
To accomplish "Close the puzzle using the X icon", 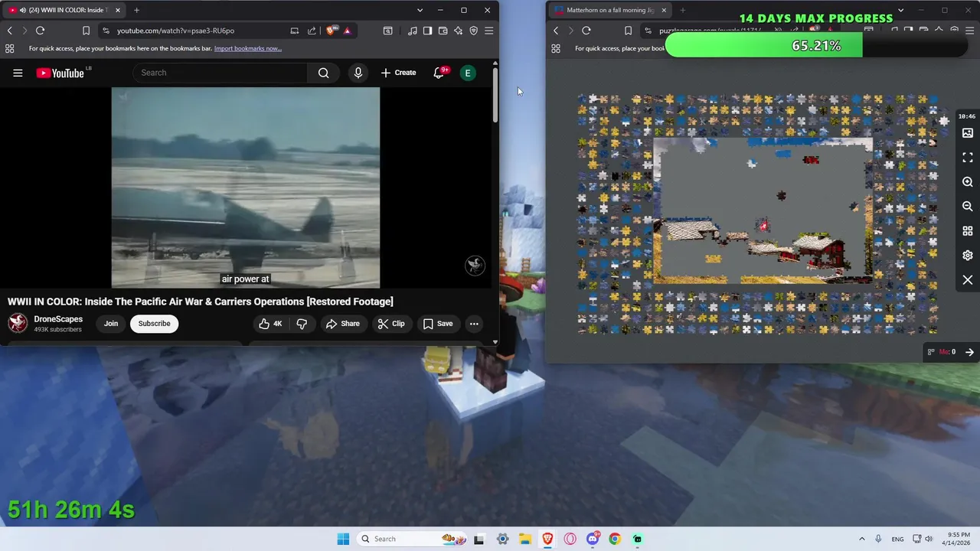I will [968, 280].
